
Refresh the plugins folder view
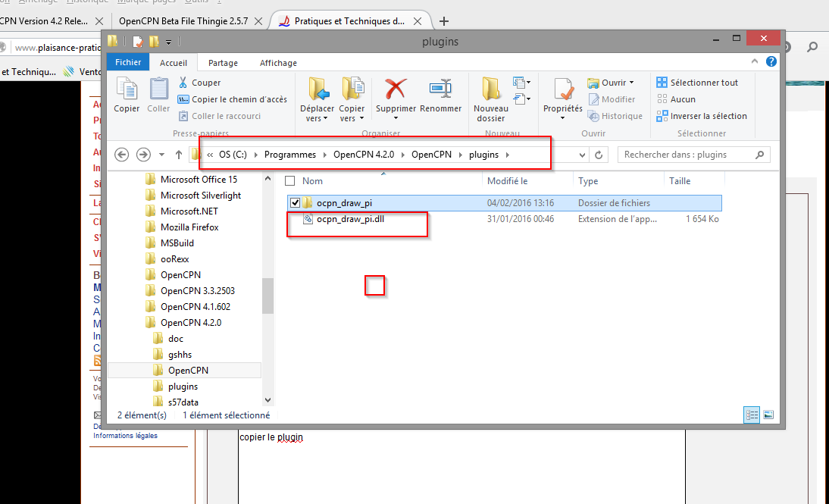(x=599, y=155)
